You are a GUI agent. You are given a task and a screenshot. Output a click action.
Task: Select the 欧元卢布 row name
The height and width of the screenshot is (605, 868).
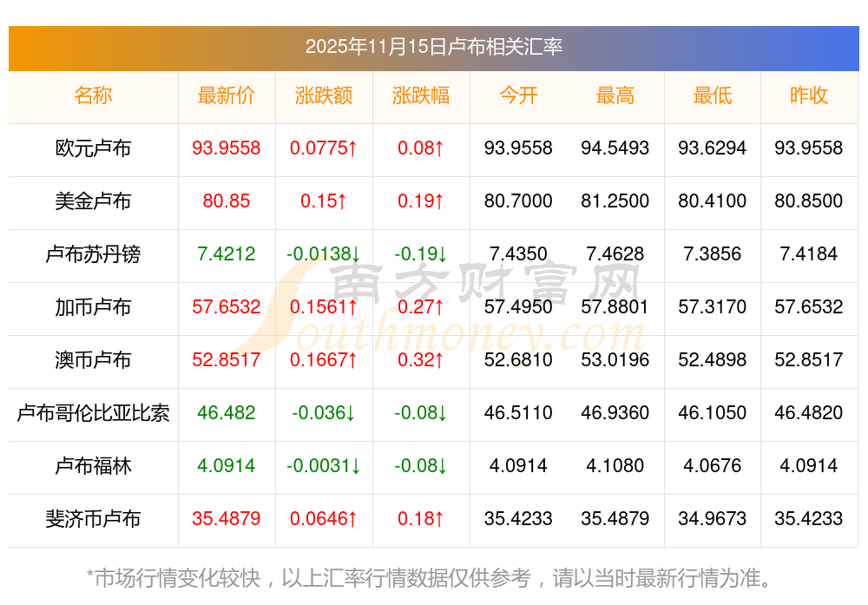[x=93, y=148]
